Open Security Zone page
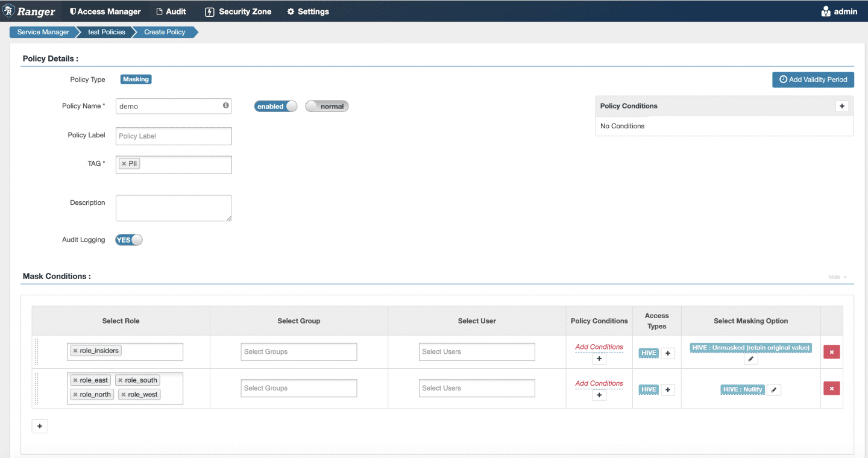 (x=238, y=11)
